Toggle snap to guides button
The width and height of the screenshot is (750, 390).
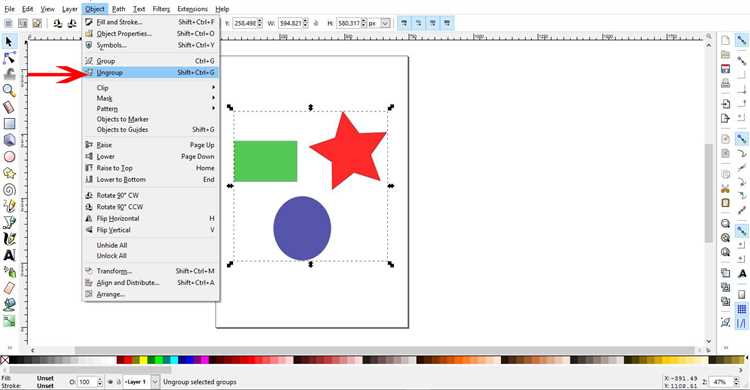741,324
